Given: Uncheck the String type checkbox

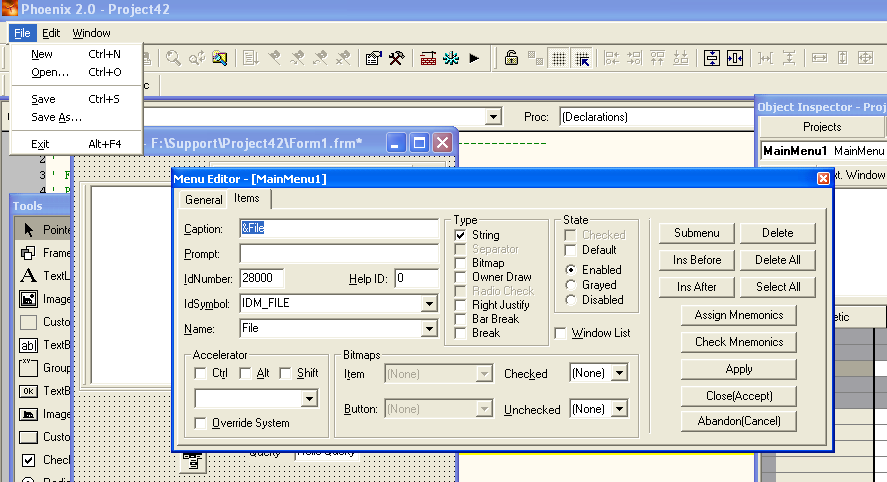Looking at the screenshot, I should 460,235.
